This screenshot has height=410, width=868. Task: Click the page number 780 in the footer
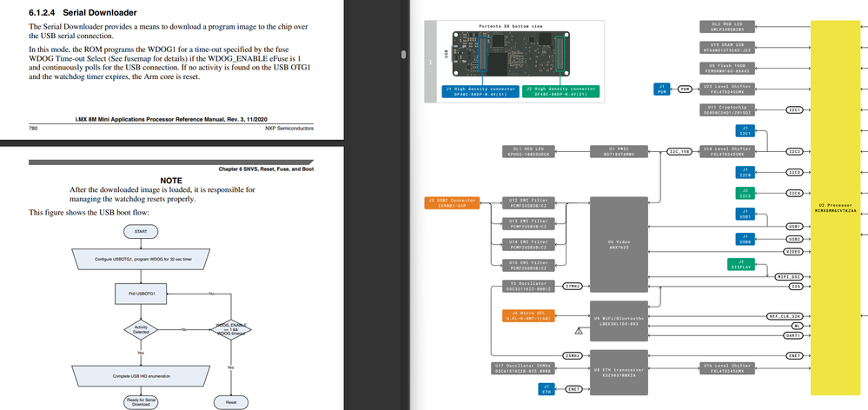point(33,128)
